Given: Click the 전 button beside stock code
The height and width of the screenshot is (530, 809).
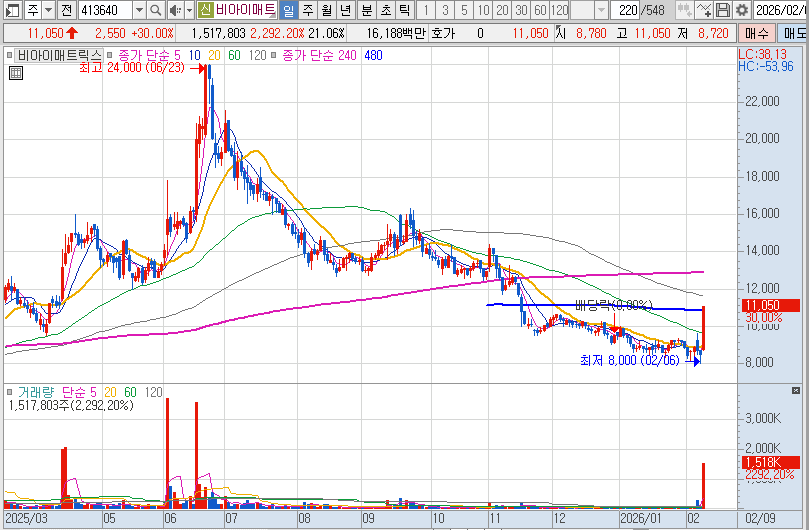Looking at the screenshot, I should pos(66,10).
